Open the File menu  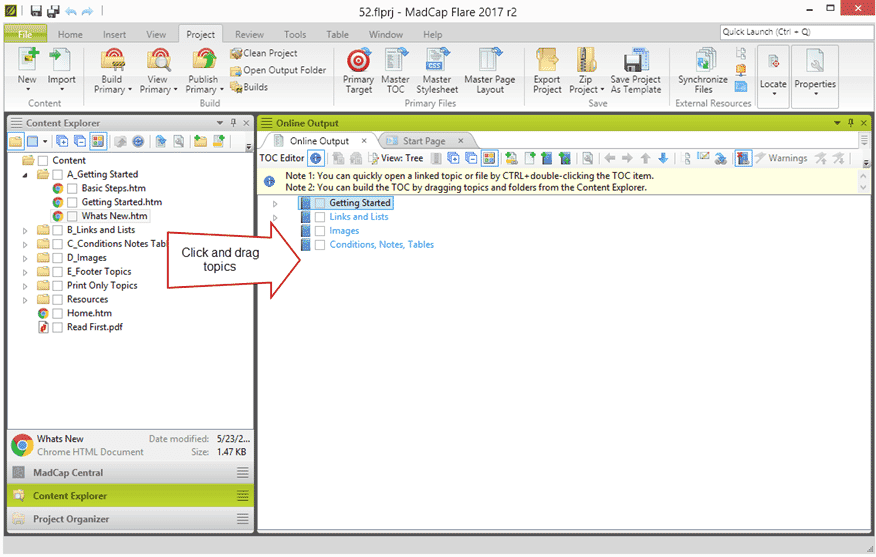coord(25,35)
